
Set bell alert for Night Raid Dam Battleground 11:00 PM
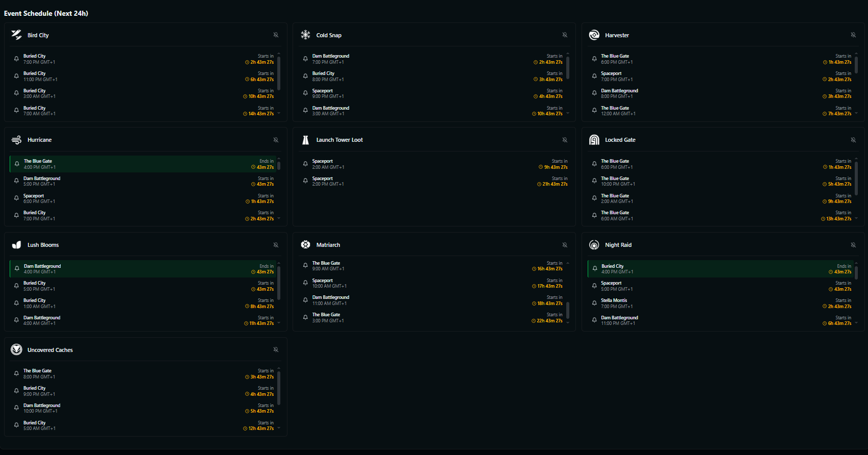point(594,320)
